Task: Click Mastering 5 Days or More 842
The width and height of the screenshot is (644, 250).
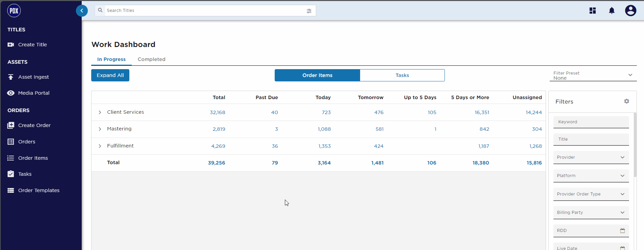Action: [484, 129]
